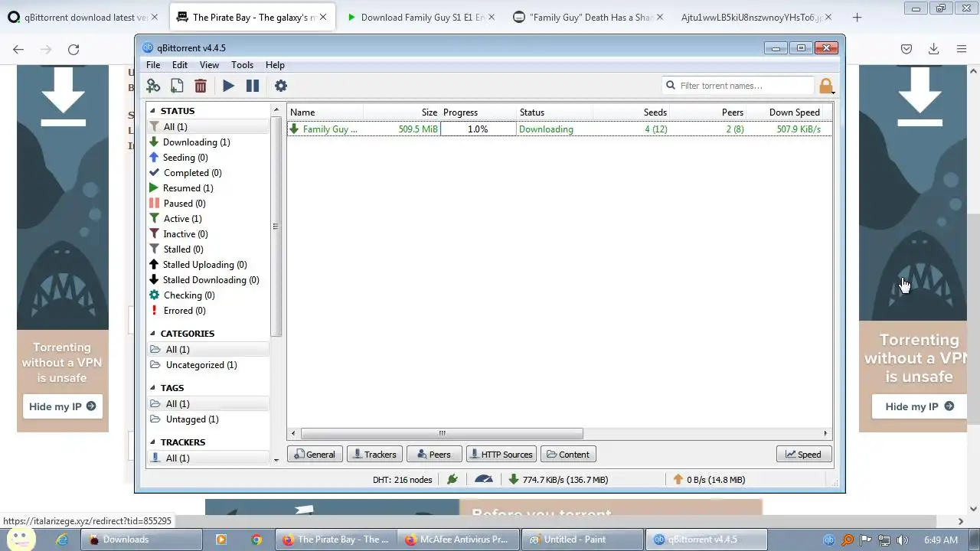Image resolution: width=980 pixels, height=551 pixels.
Task: Click browser Reload button
Action: click(73, 49)
